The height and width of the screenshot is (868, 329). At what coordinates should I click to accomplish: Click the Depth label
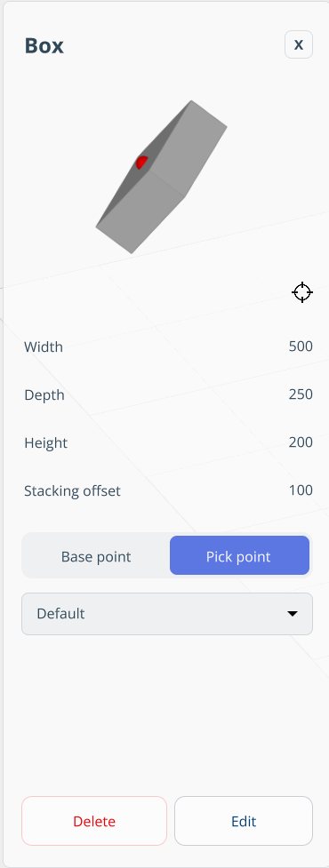click(44, 395)
